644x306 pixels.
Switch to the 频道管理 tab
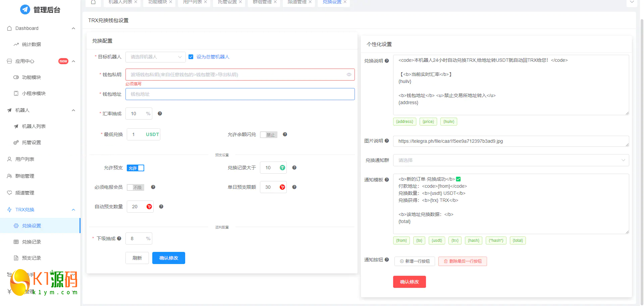click(x=297, y=2)
